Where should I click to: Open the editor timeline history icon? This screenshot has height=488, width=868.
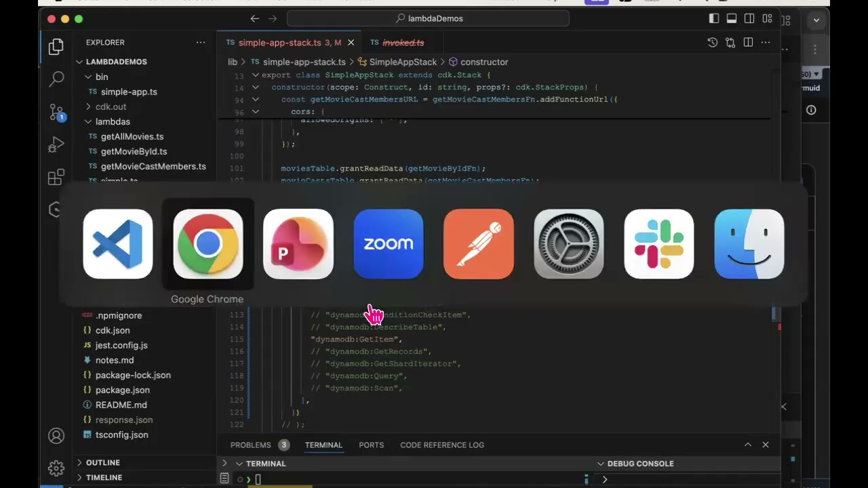pos(712,43)
